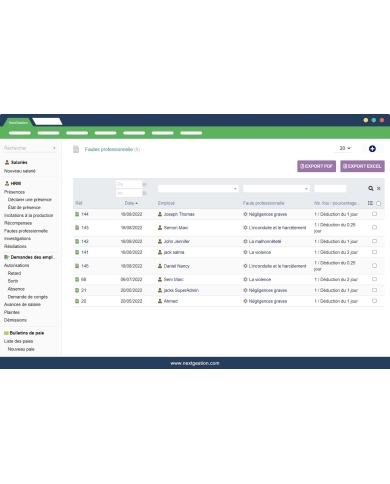Click the document icon of record 20
Screen dimensions: 390x484
(77, 301)
